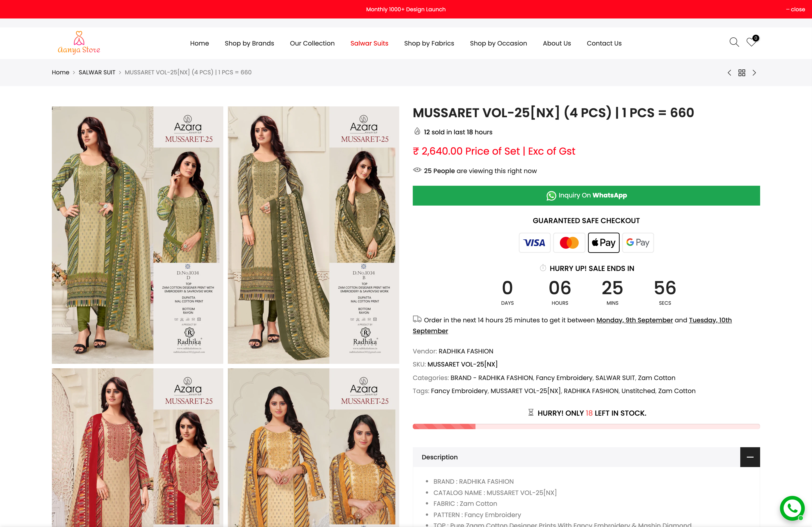Viewport: 812px width, 527px height.
Task: Select Contact Us in the navigation
Action: click(604, 43)
